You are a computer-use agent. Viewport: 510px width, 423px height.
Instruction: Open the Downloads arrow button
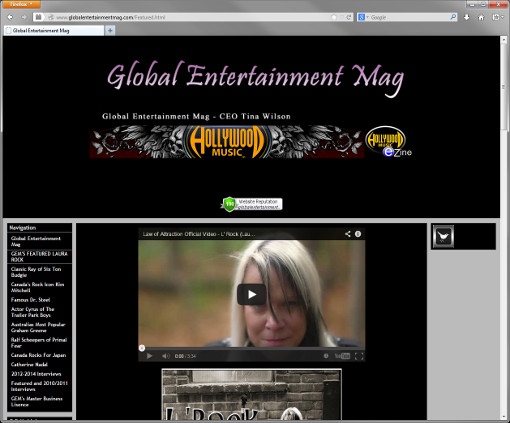[x=467, y=17]
